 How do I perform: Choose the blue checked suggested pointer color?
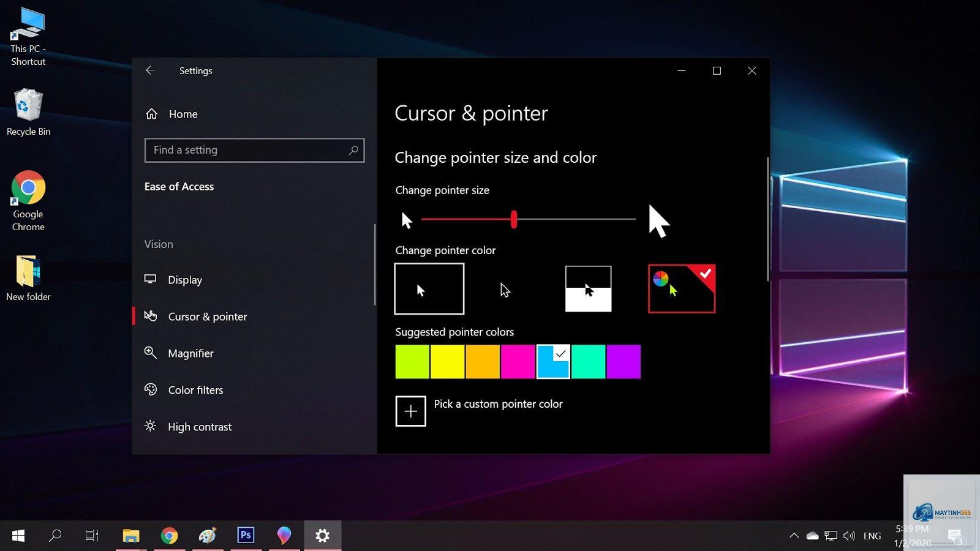553,362
